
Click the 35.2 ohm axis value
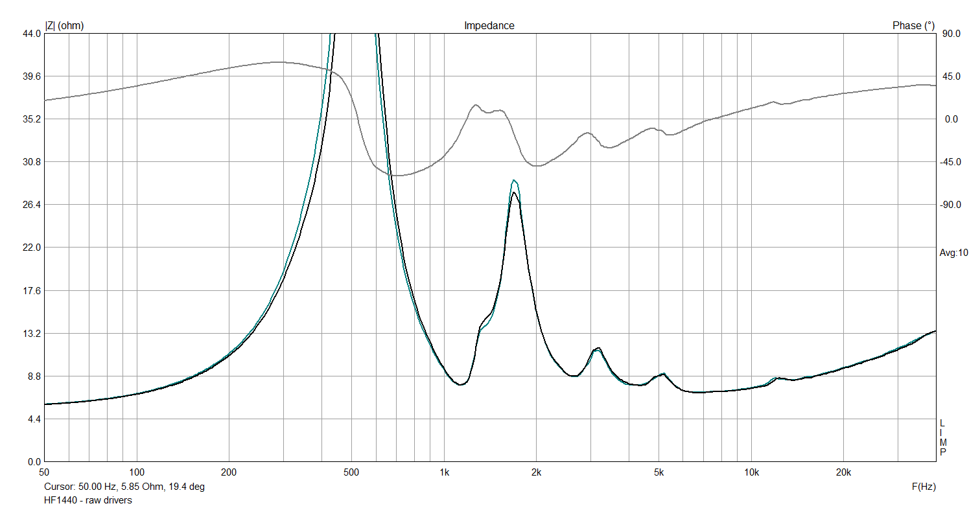tap(32, 119)
